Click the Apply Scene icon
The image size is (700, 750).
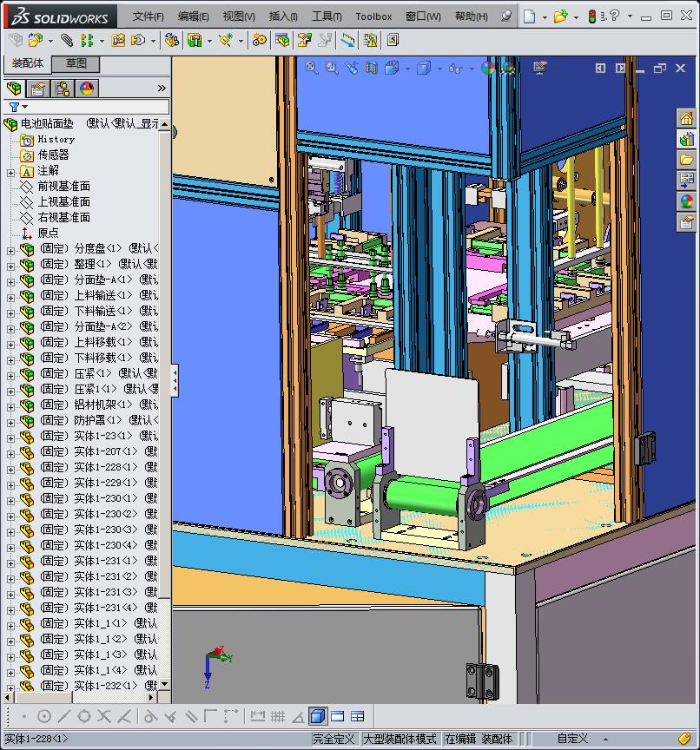tap(508, 69)
